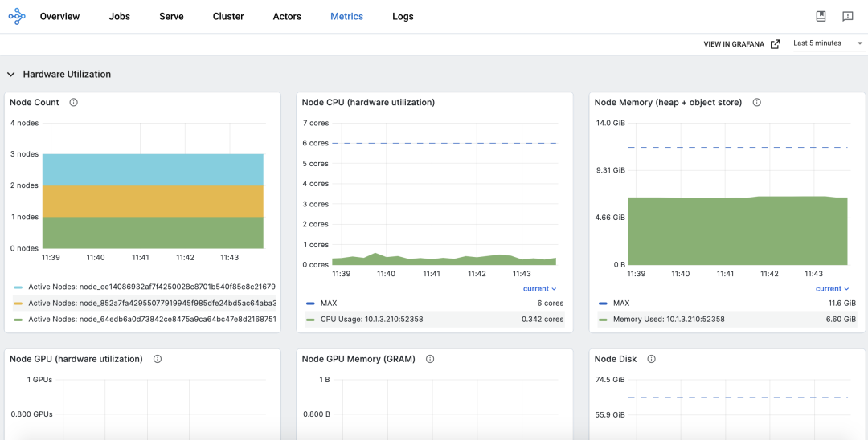Open the Jobs page

click(119, 17)
